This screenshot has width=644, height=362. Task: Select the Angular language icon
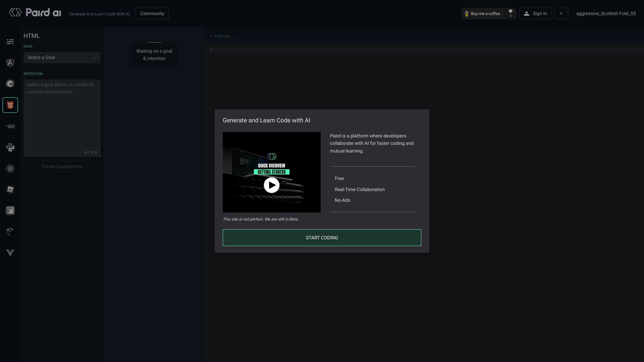(10, 63)
